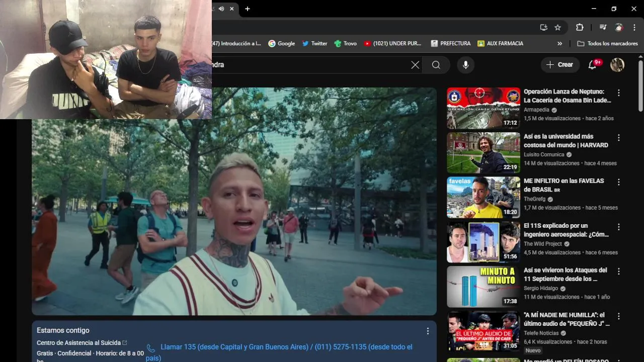Open the AUX FARMACIA bookmark

pos(501,44)
